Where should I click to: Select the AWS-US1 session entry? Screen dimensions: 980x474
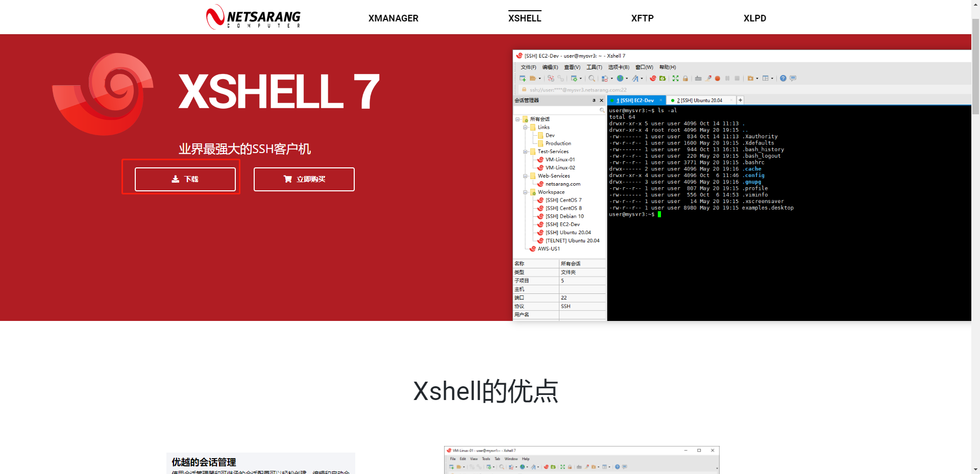coord(545,249)
